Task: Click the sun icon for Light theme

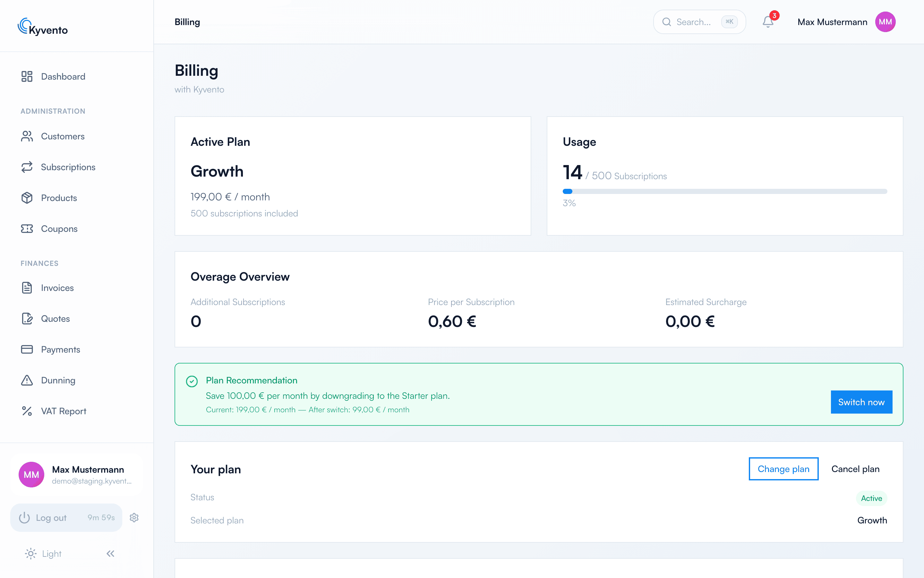Action: 30,554
